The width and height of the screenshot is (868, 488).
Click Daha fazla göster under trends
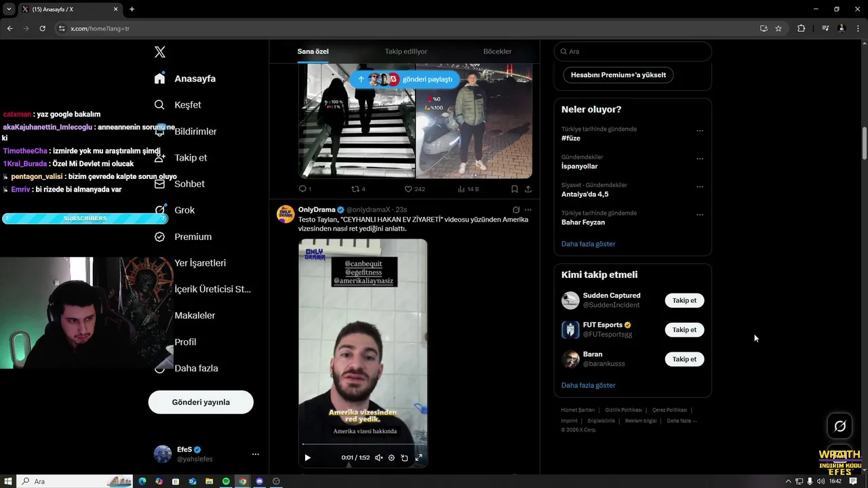(x=588, y=244)
